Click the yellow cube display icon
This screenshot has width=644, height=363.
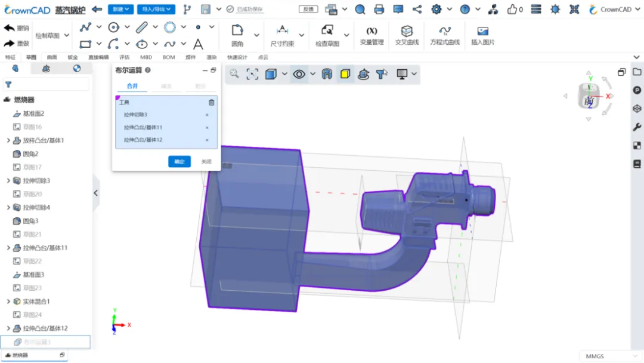[x=345, y=74]
